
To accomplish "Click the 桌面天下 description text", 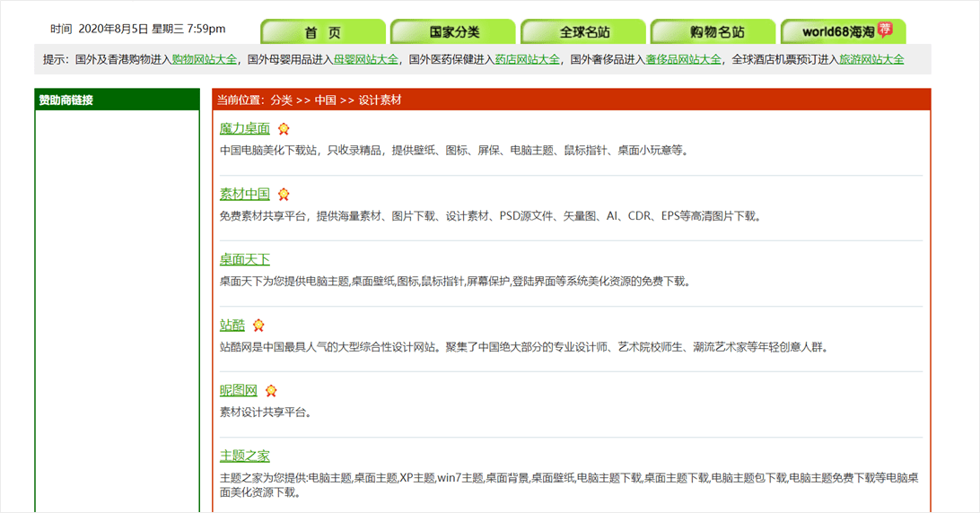I will tap(456, 282).
